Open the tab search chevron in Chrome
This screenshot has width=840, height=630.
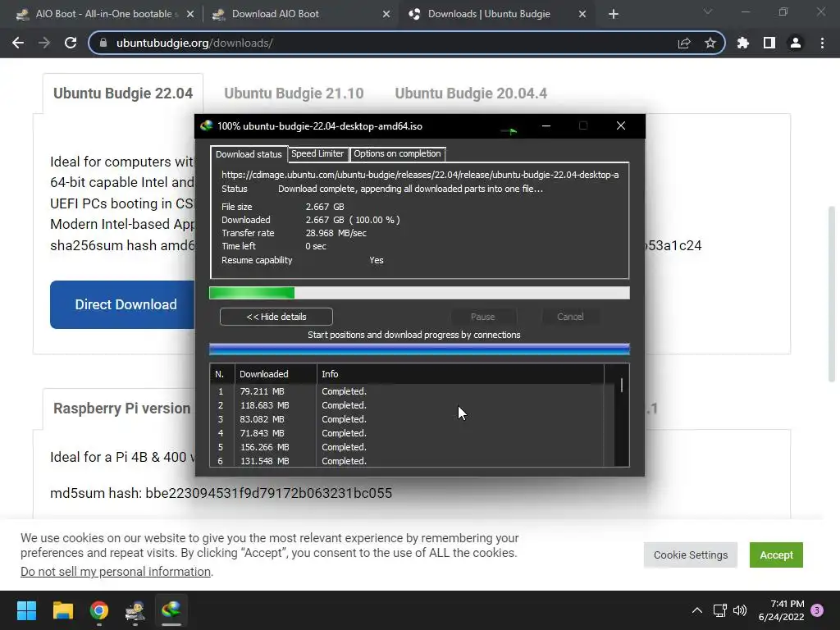[708, 11]
